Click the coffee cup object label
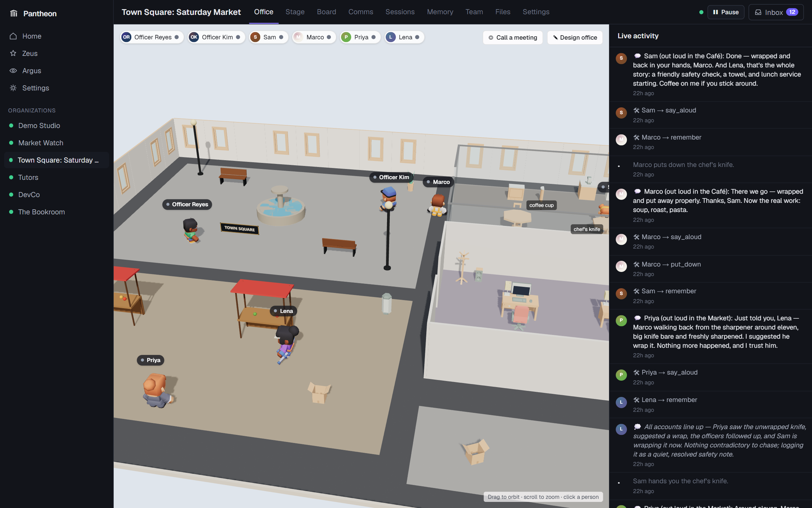The width and height of the screenshot is (812, 508). [541, 205]
